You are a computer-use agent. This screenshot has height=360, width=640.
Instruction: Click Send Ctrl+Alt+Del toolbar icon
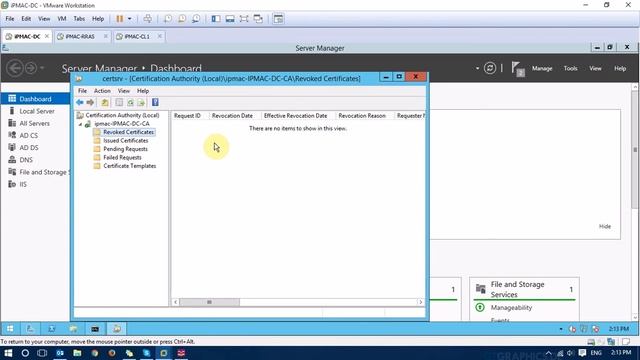coord(148,19)
